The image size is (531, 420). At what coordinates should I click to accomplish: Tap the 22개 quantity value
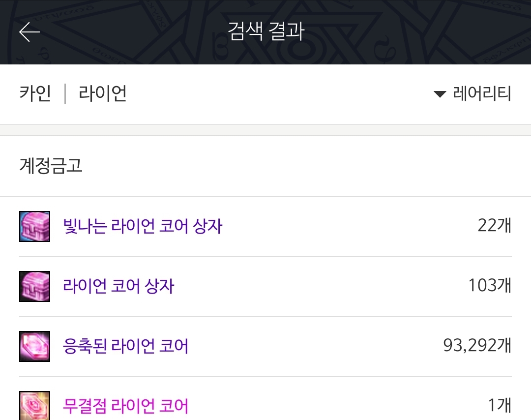click(495, 225)
